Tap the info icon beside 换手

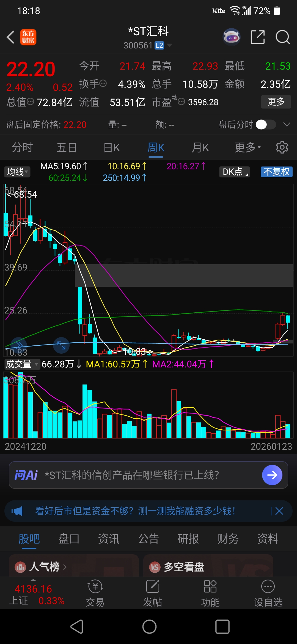pyautogui.click(x=103, y=83)
